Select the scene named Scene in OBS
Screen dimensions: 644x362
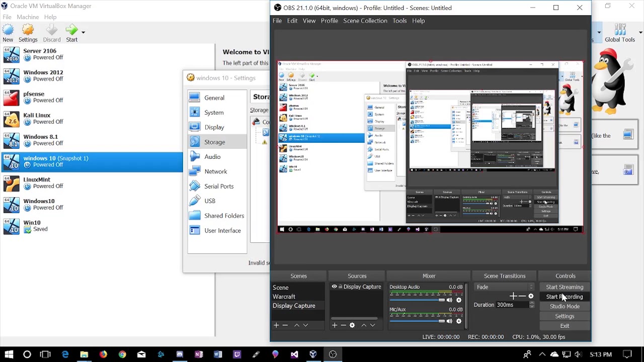pyautogui.click(x=298, y=288)
